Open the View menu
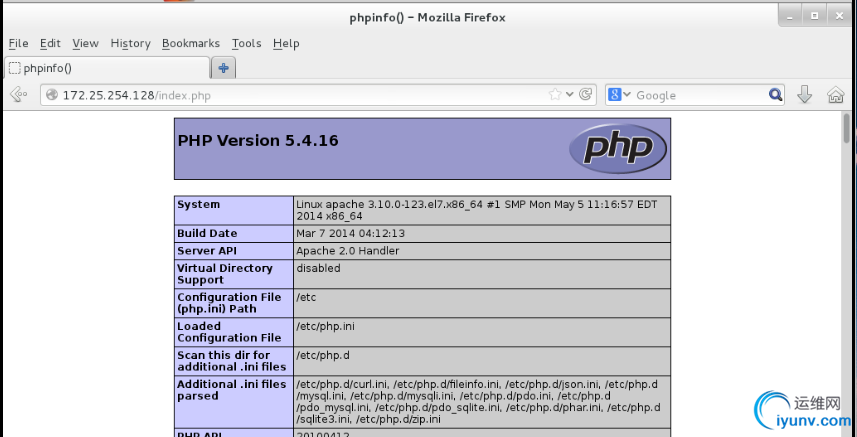This screenshot has width=857, height=437. (x=85, y=43)
